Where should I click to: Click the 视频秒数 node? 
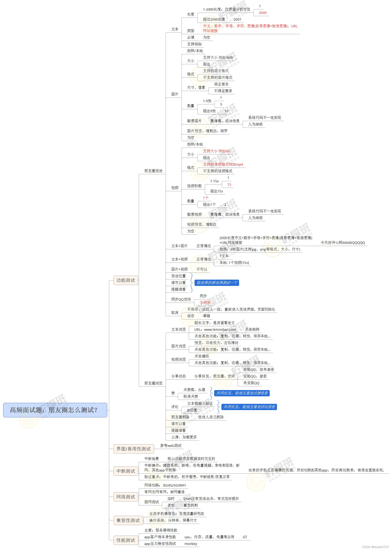pos(194,186)
